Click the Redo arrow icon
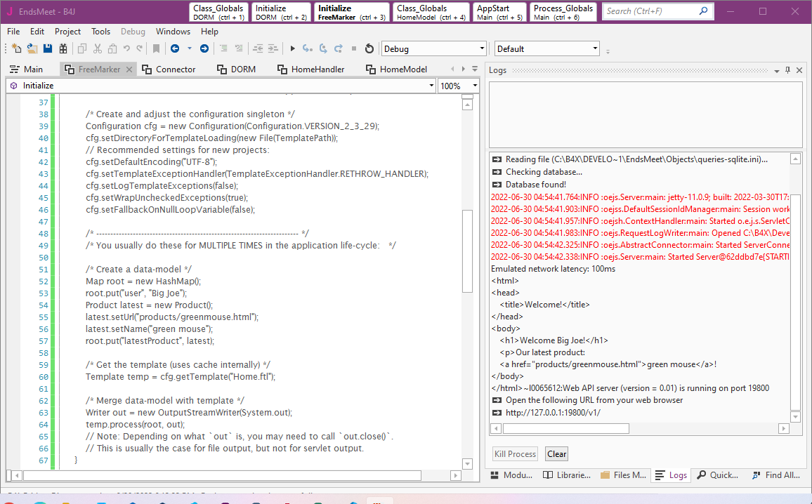812x504 pixels. [139, 48]
